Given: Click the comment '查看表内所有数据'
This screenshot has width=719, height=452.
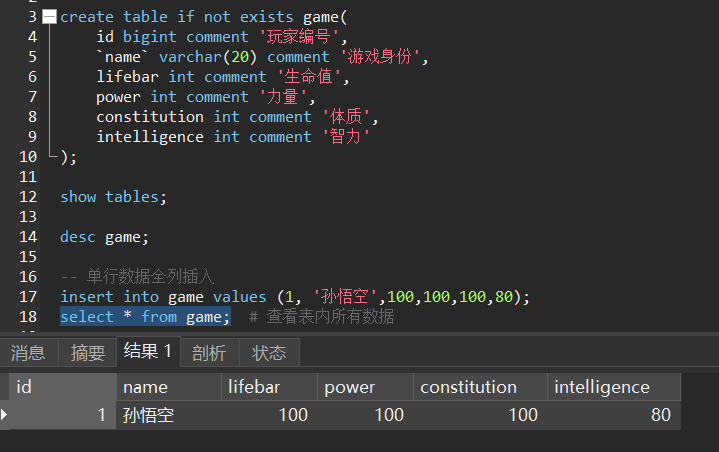Looking at the screenshot, I should click(x=321, y=317).
